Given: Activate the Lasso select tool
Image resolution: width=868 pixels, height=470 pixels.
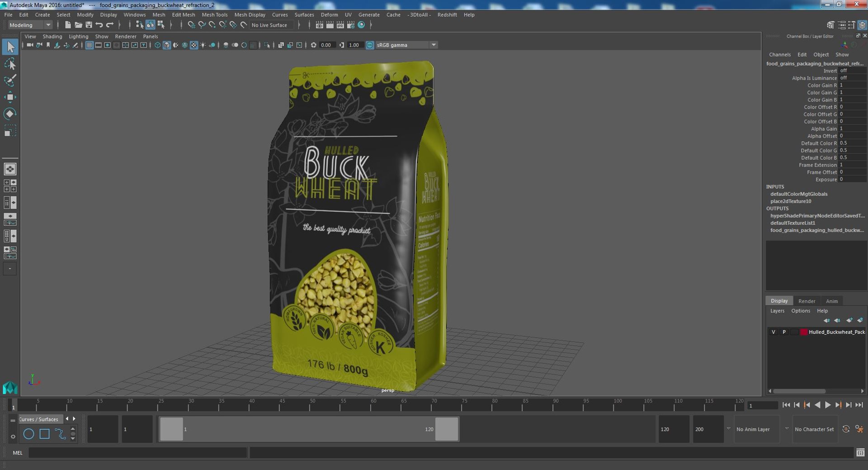Looking at the screenshot, I should point(10,64).
